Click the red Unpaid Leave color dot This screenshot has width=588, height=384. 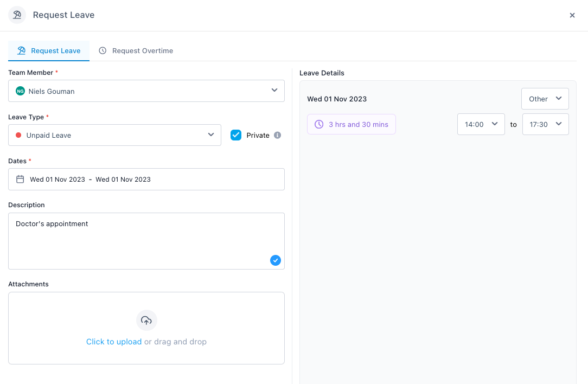18,135
